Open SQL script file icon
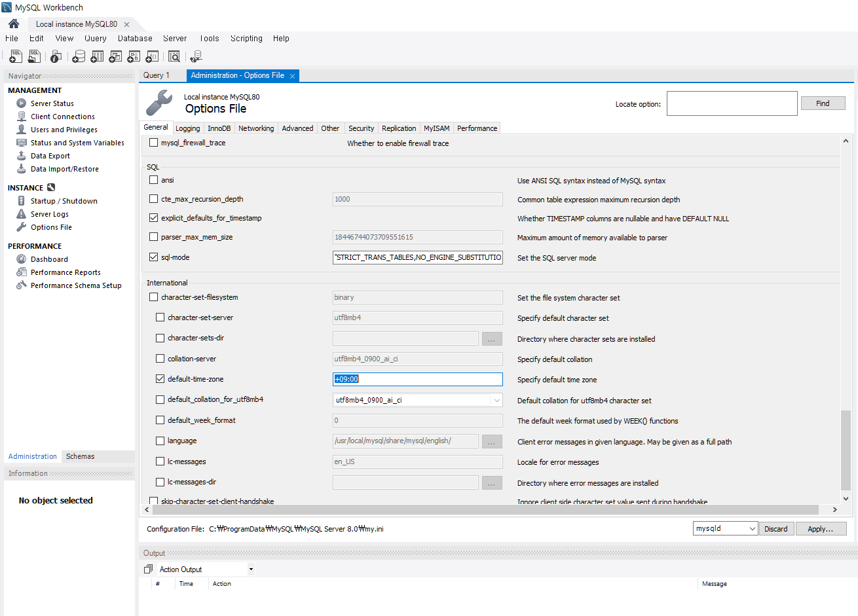This screenshot has width=858, height=616. tap(34, 57)
